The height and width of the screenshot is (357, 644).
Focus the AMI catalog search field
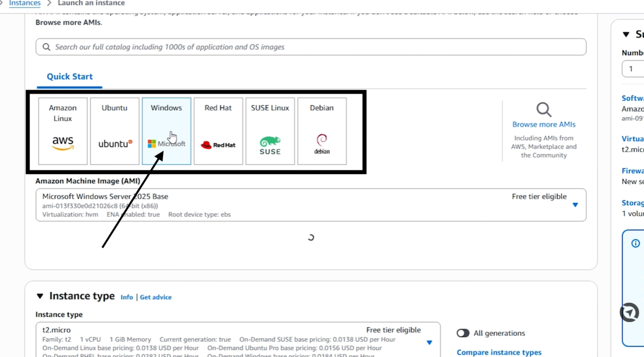(x=311, y=47)
